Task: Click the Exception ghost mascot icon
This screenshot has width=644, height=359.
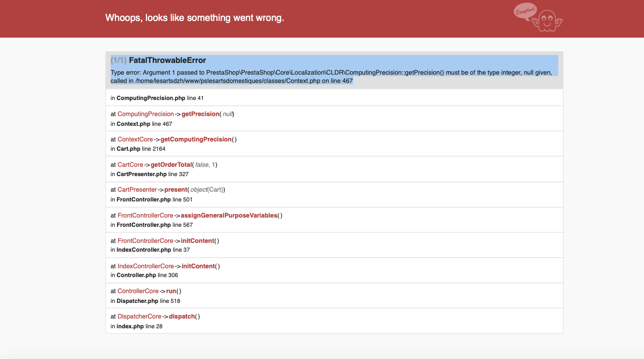Action: [539, 18]
